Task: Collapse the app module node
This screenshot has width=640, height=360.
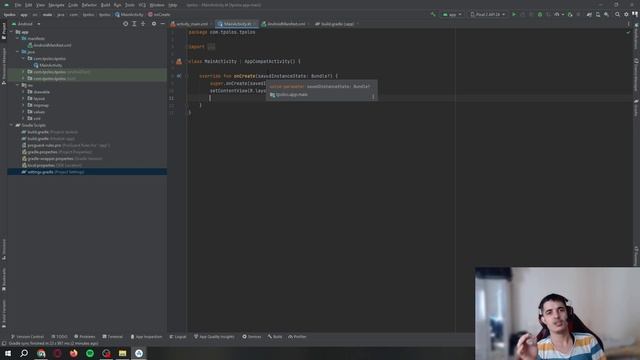Action: pos(12,31)
